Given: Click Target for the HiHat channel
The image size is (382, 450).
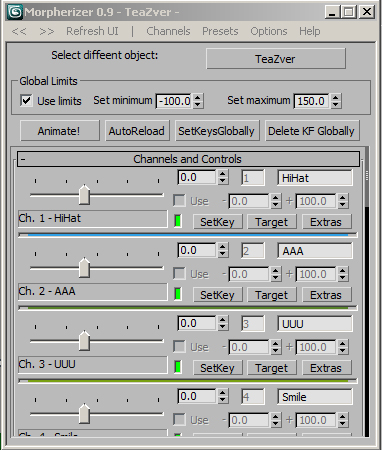Looking at the screenshot, I should click(272, 222).
